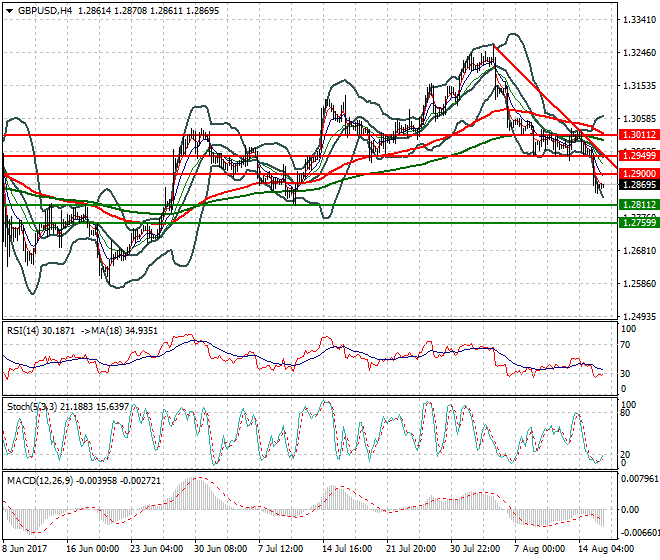Image resolution: width=660 pixels, height=560 pixels.
Task: Select the 14 Aug 04:00 time label
Action: 607,549
